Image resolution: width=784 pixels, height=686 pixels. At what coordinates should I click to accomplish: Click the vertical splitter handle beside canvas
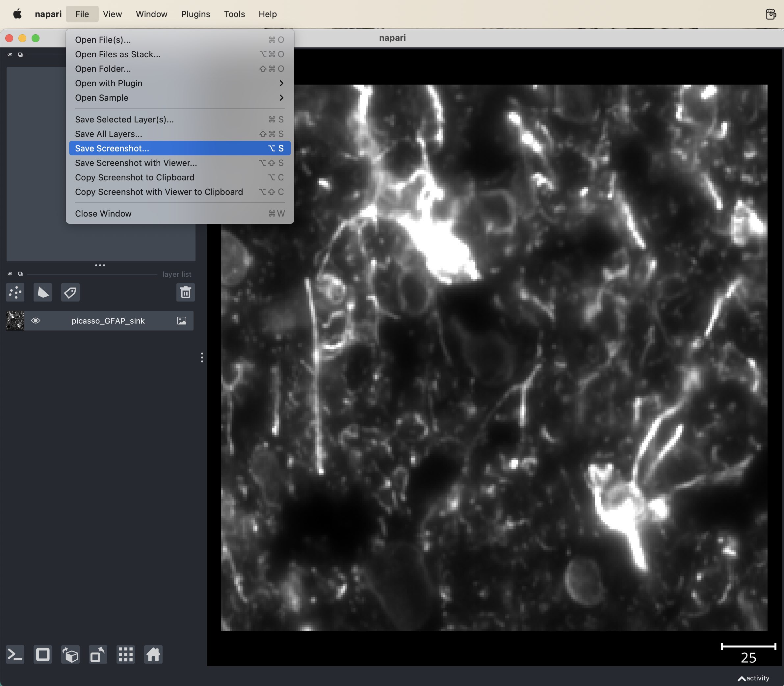point(202,357)
